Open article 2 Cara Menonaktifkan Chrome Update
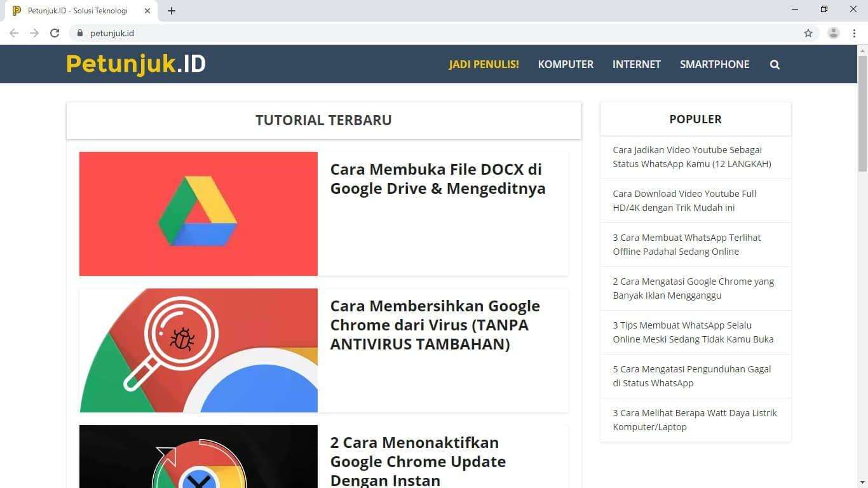The image size is (868, 488). (x=418, y=461)
